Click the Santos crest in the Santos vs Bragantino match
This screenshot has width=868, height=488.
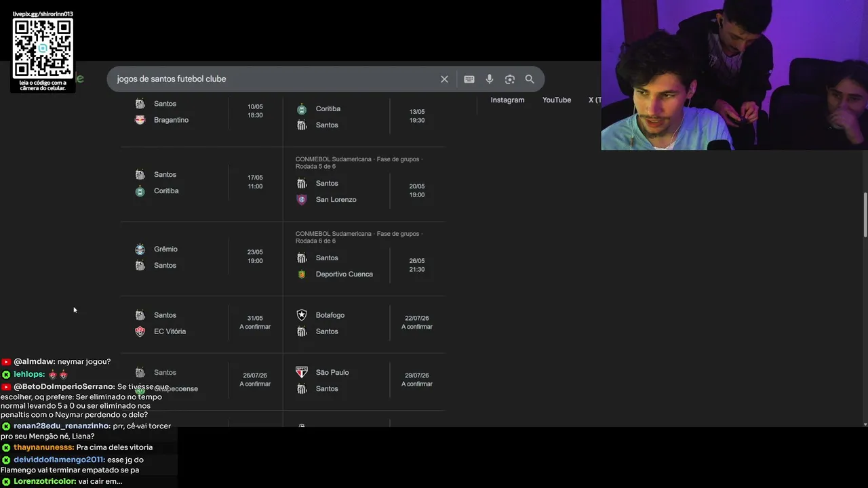[140, 104]
